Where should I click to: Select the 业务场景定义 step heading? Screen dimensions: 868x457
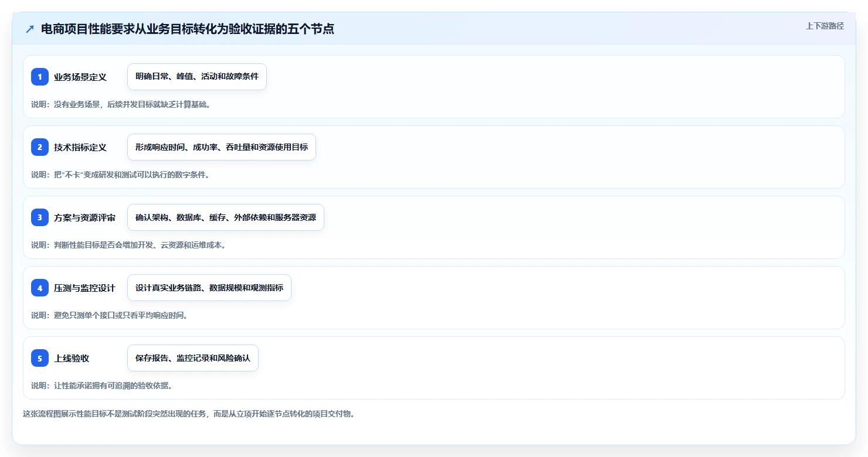[80, 77]
